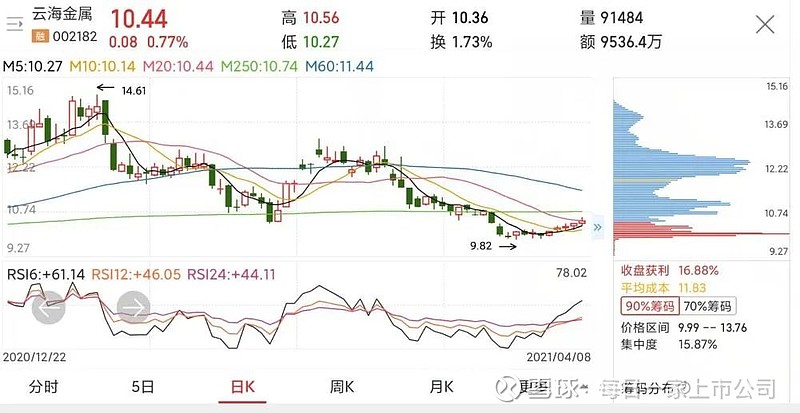Click the RSI6 indicator label

[x=44, y=272]
